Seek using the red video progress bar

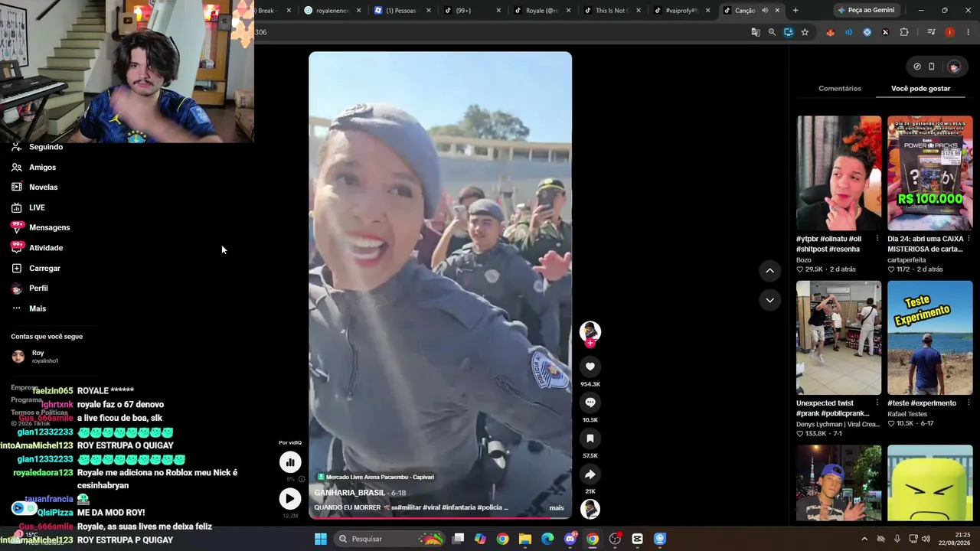(440, 518)
